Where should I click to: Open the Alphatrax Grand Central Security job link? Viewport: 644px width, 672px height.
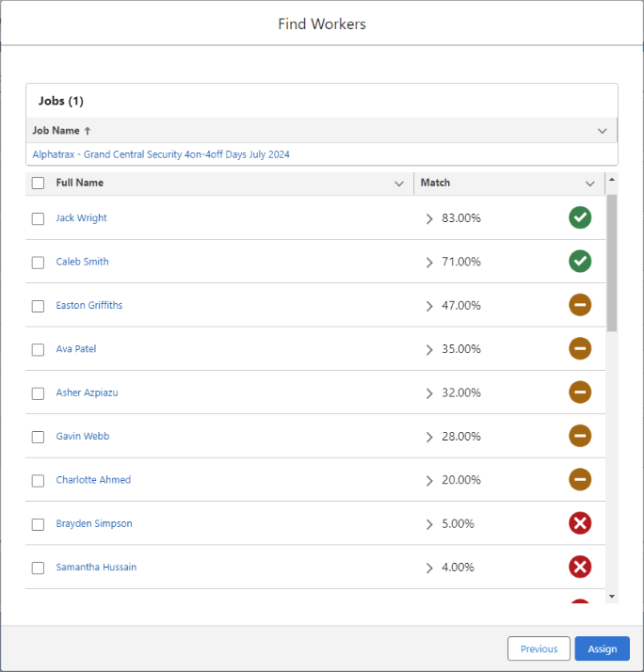161,154
